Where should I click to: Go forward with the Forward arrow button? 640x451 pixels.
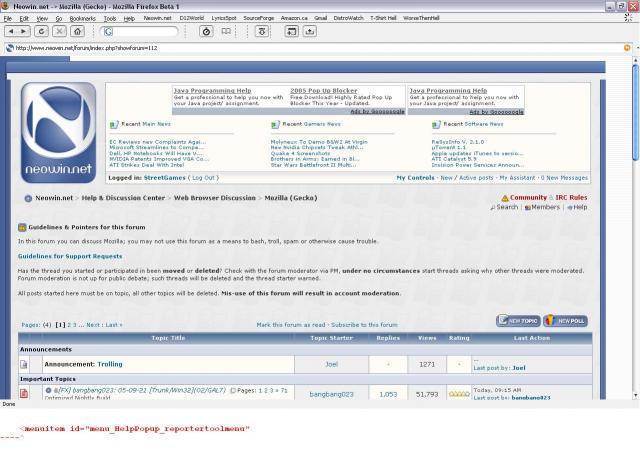tap(24, 31)
